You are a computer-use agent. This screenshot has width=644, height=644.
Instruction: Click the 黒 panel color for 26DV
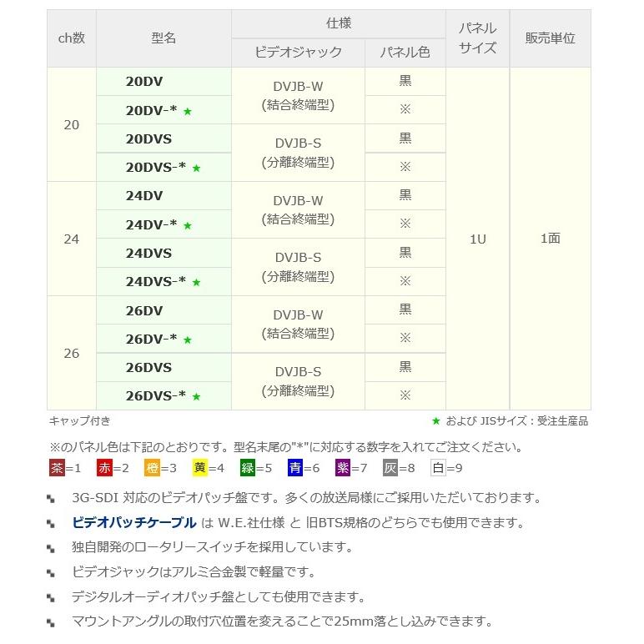pyautogui.click(x=405, y=309)
